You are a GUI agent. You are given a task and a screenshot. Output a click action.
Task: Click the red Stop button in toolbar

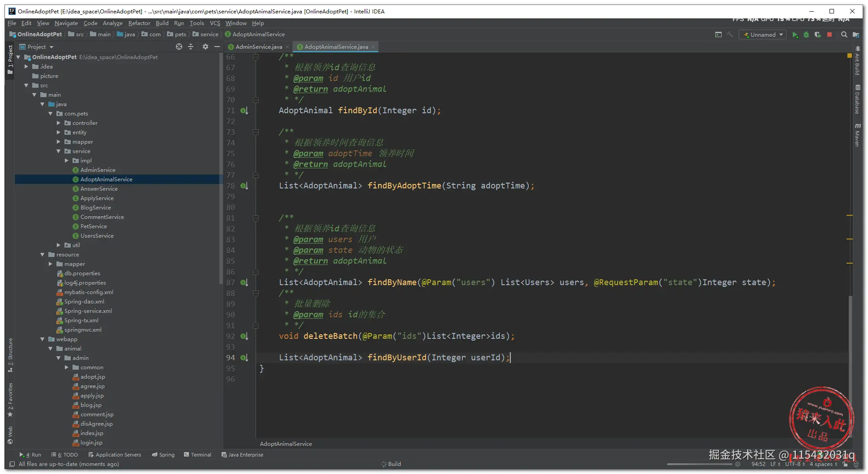[829, 35]
